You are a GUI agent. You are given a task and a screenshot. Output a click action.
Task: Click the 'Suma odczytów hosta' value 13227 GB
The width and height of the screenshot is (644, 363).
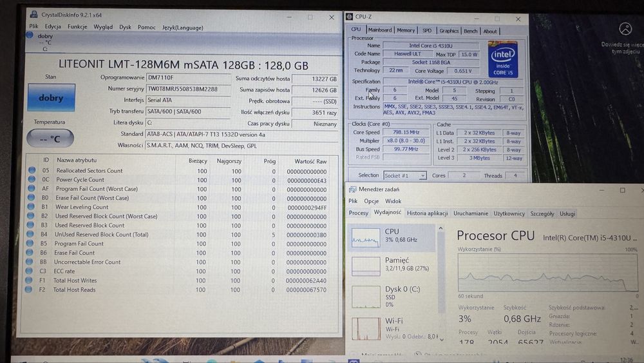[x=315, y=79]
